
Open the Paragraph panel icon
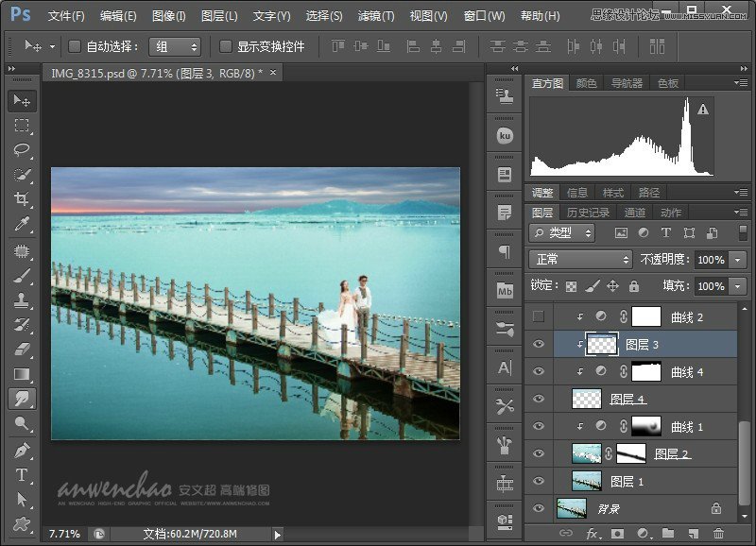pyautogui.click(x=505, y=251)
